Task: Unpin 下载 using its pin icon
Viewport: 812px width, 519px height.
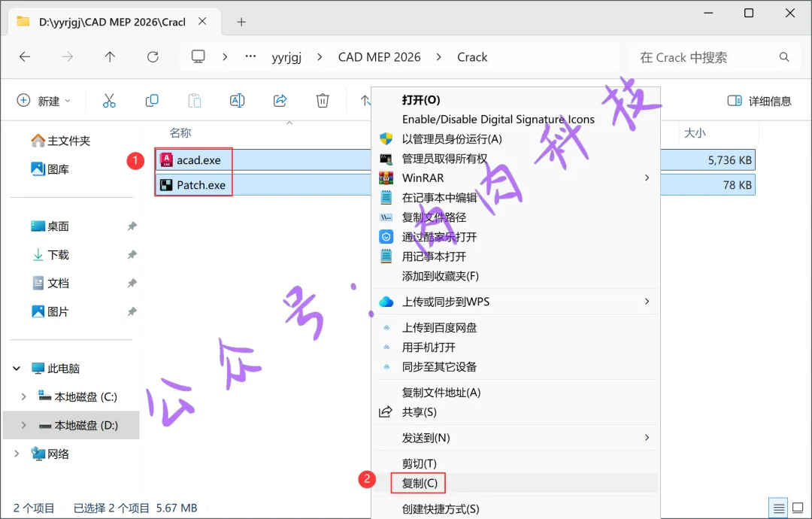Action: (132, 255)
